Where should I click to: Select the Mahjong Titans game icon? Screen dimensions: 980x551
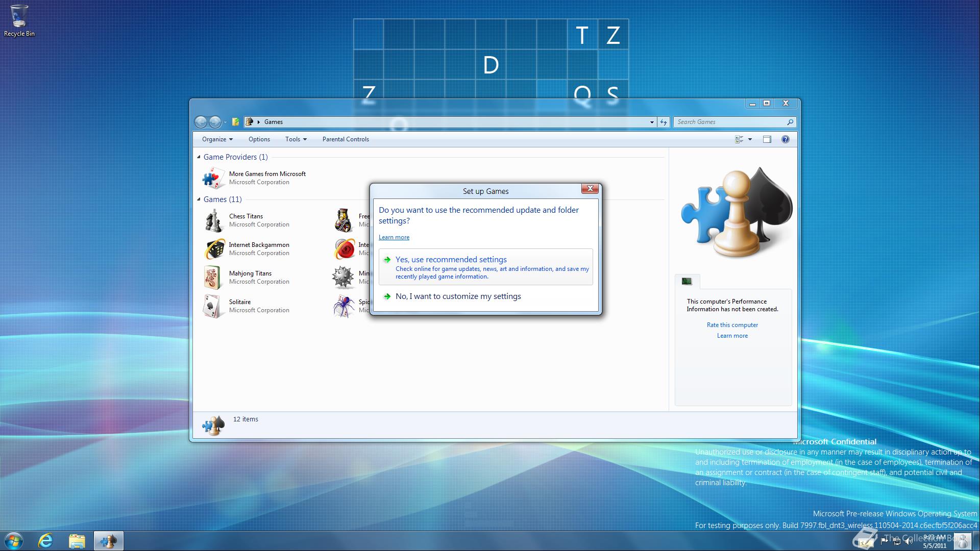pyautogui.click(x=212, y=278)
